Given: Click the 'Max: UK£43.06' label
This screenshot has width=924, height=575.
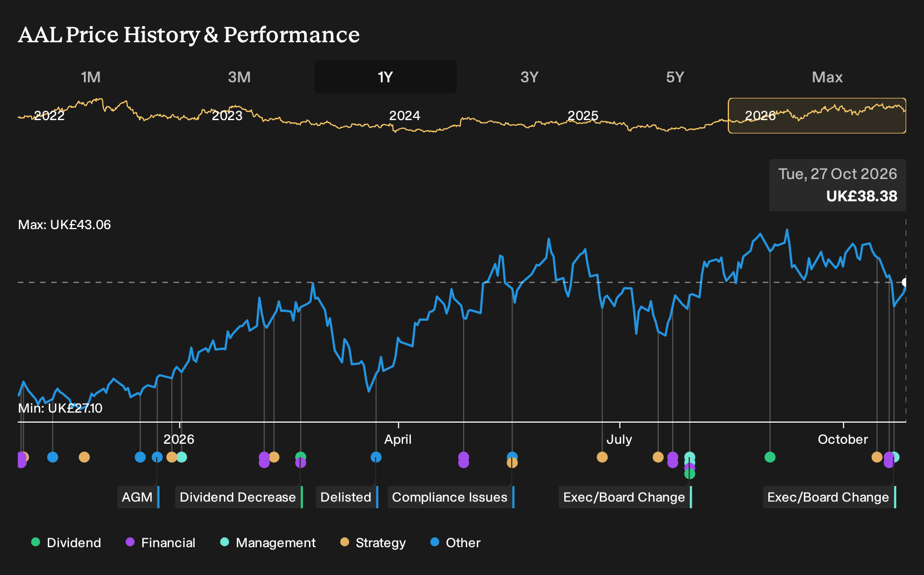Looking at the screenshot, I should tap(64, 225).
